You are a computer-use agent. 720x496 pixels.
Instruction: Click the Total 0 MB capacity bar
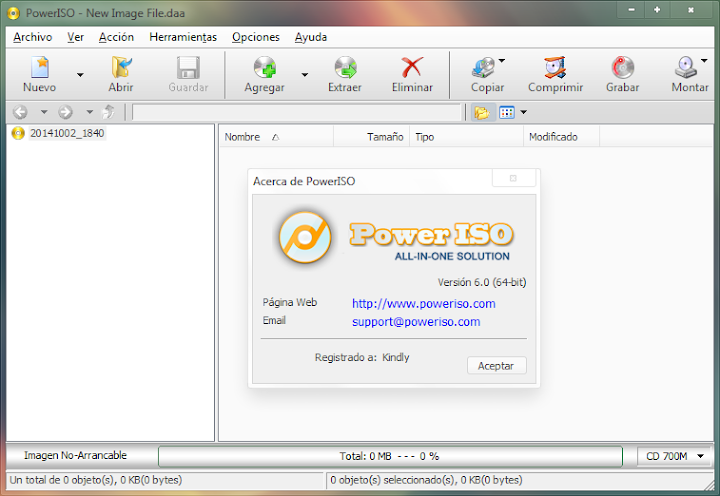pyautogui.click(x=390, y=456)
